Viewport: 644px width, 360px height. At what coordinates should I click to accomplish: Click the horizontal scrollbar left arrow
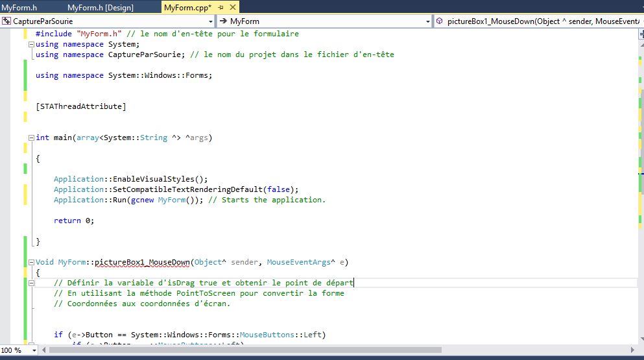pos(43,350)
